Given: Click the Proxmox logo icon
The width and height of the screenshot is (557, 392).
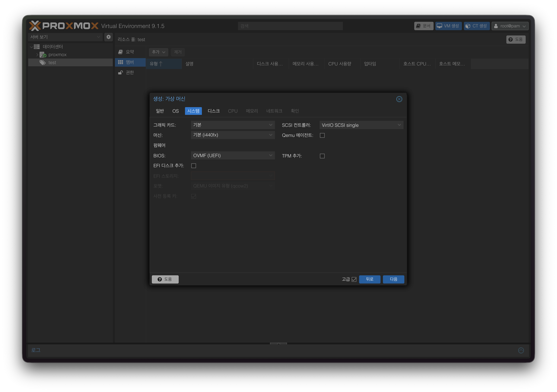Looking at the screenshot, I should tap(35, 26).
